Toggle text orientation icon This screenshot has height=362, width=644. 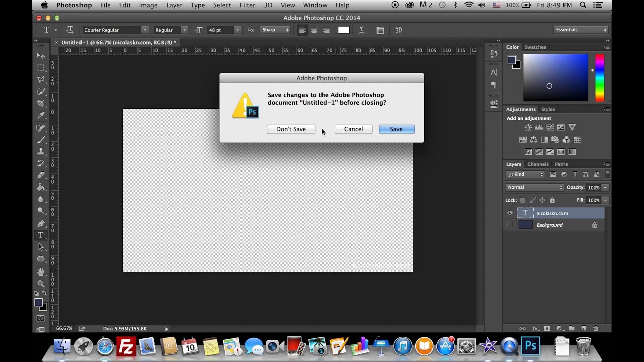70,30
